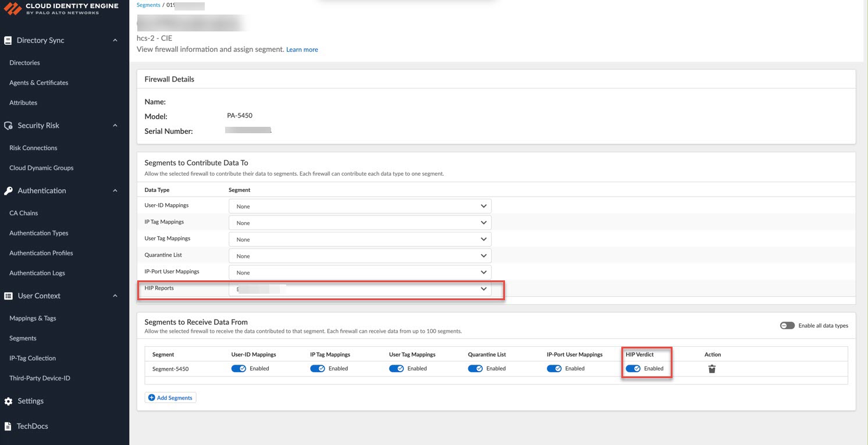Open Mappings & Tags in sidebar
This screenshot has height=445, width=868.
(x=33, y=318)
